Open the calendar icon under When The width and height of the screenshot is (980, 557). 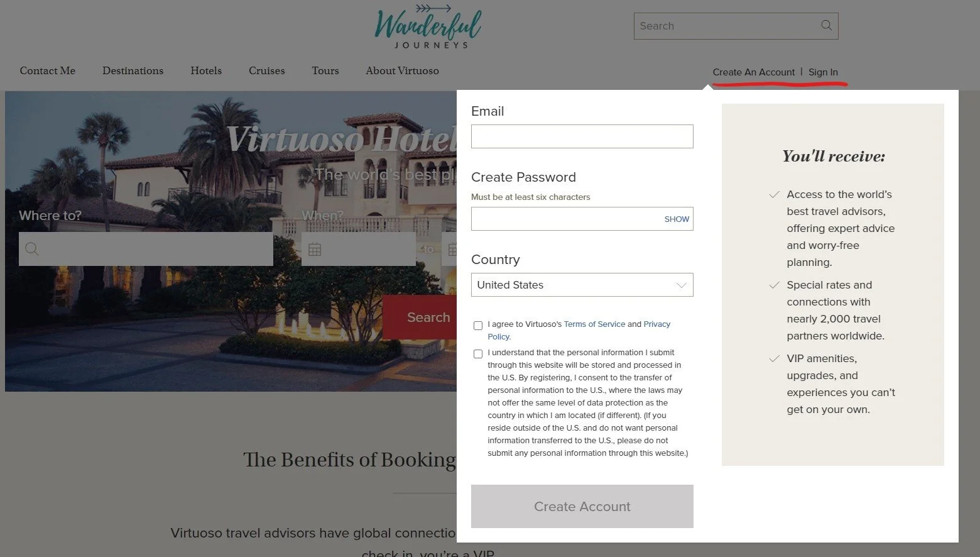[315, 250]
